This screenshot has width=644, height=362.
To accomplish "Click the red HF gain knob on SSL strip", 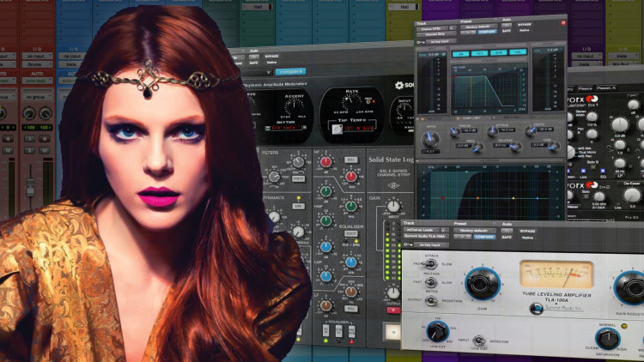I will tap(326, 162).
